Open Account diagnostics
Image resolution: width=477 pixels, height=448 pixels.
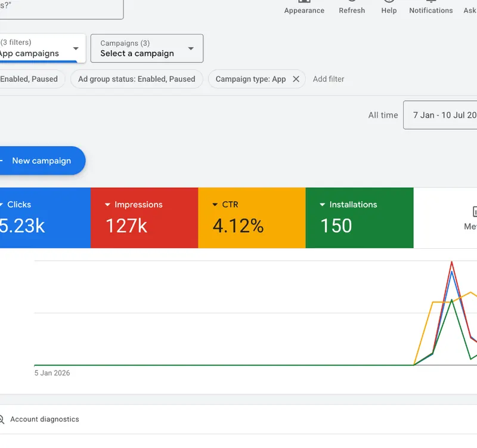44,419
